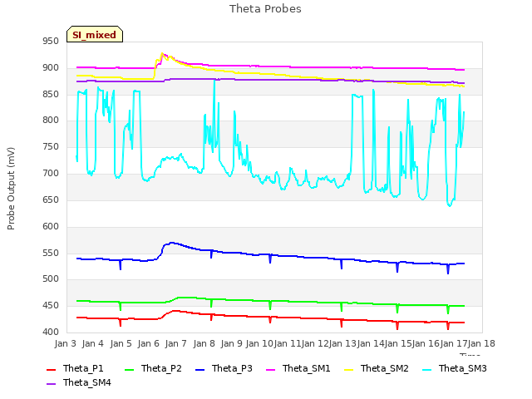Select the Theta_SM2 legend entry
532x399 pixels.
[x=376, y=368]
